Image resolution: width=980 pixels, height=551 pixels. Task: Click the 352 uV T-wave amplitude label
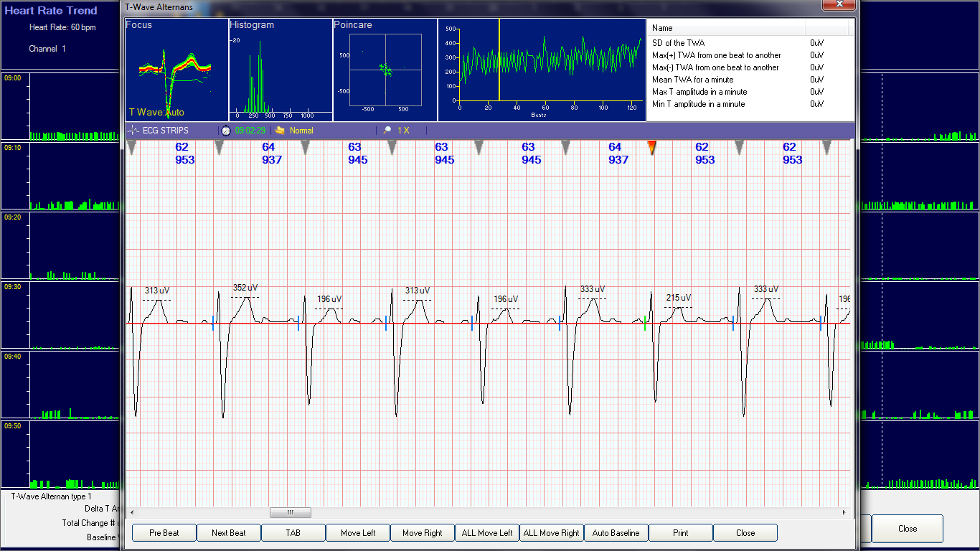point(245,288)
